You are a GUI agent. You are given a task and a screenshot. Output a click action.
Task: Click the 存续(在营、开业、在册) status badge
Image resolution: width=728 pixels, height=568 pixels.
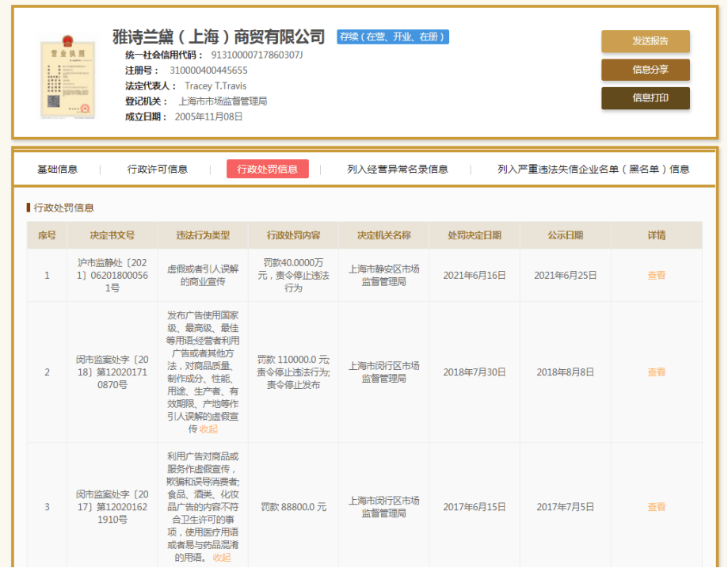[x=392, y=36]
